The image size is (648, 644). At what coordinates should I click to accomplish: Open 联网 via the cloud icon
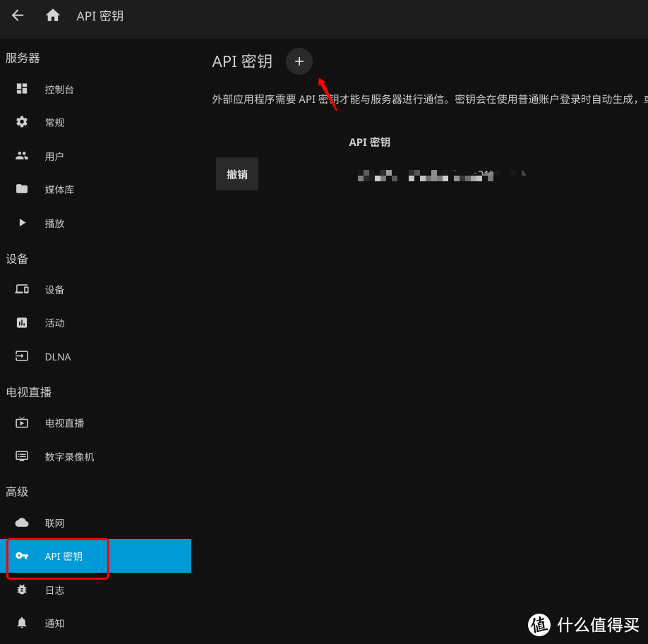[x=22, y=523]
